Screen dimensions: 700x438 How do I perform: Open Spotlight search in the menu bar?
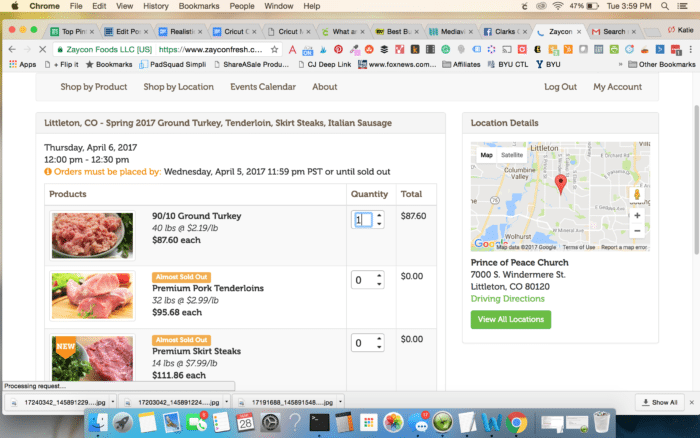pos(665,6)
